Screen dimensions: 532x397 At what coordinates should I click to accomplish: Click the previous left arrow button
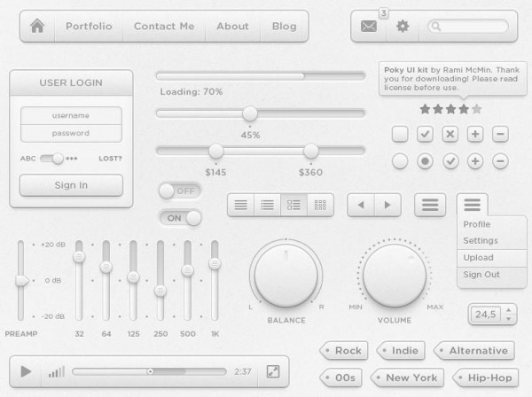(x=361, y=205)
